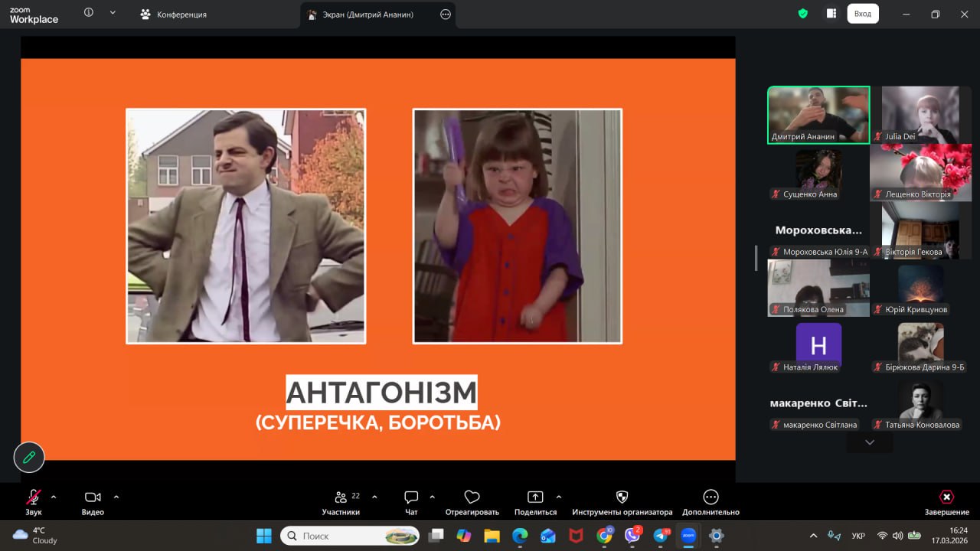Select the Экран (Дмитрий Ананин) tab
Image resolution: width=980 pixels, height=551 pixels.
click(367, 15)
